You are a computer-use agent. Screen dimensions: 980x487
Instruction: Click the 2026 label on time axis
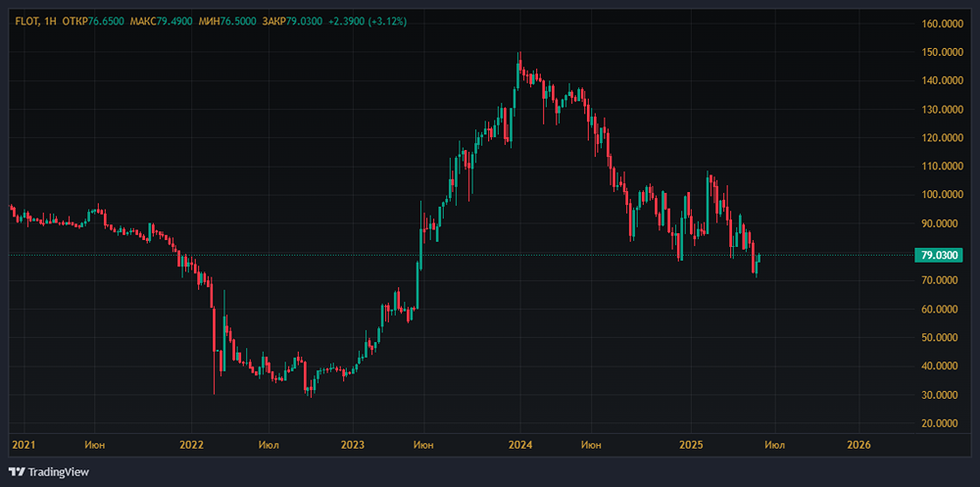click(858, 445)
